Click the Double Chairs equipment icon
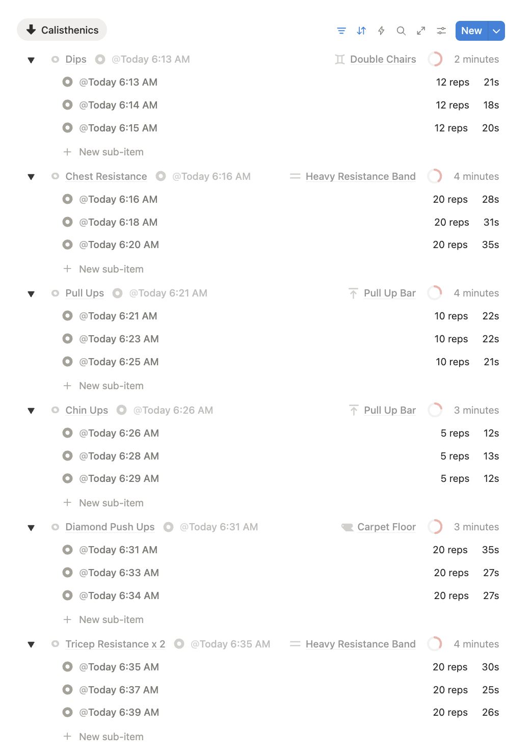This screenshot has height=756, width=532. (340, 60)
